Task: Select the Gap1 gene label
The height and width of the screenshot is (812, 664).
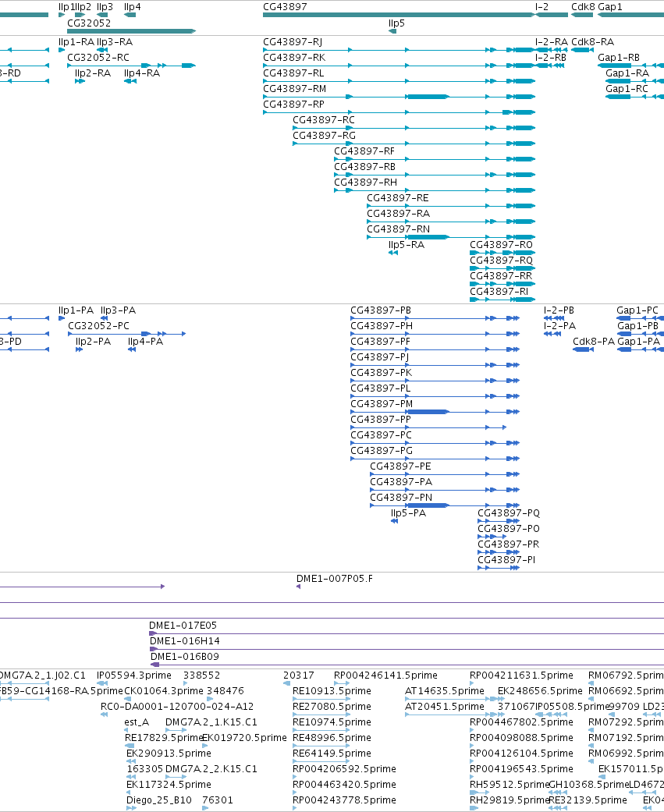Action: click(610, 7)
